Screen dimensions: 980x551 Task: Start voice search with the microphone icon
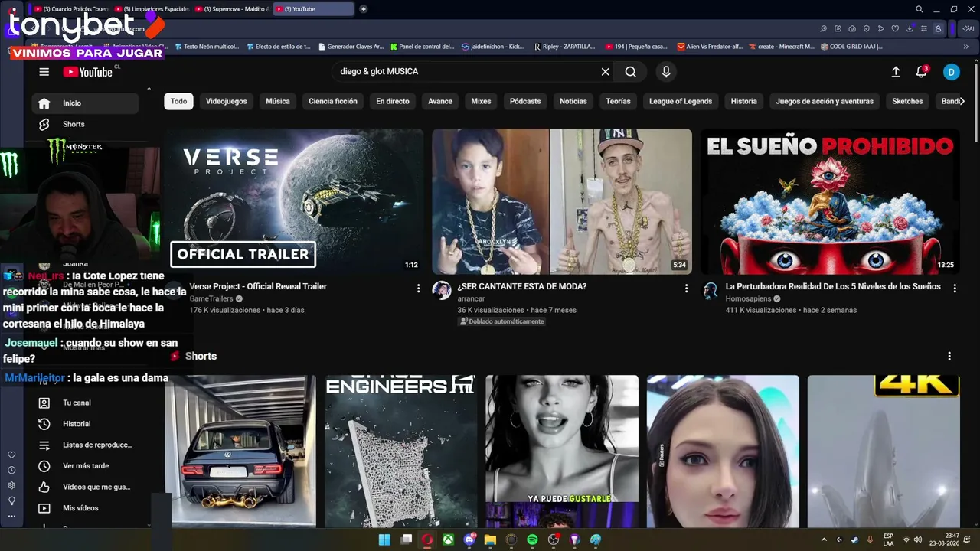pyautogui.click(x=666, y=72)
